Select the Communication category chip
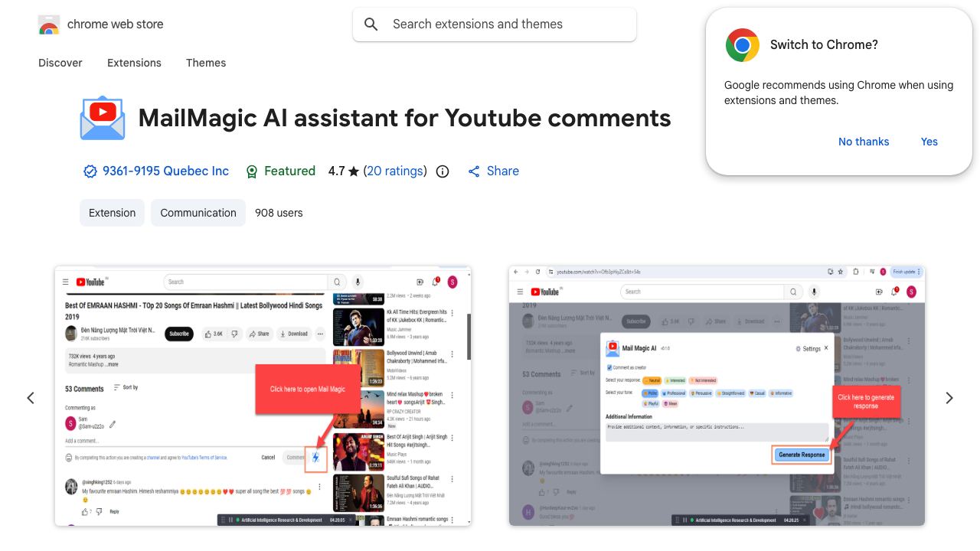The image size is (980, 551). tap(198, 213)
